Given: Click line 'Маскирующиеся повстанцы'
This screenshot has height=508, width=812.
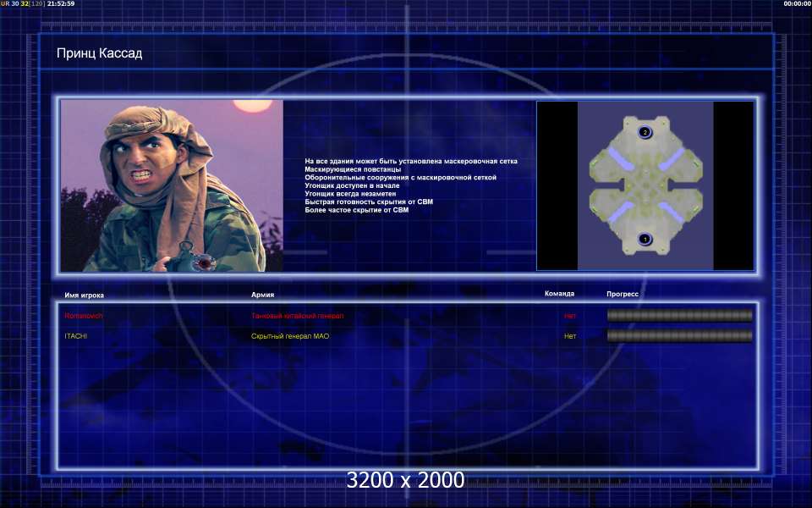Looking at the screenshot, I should (353, 169).
